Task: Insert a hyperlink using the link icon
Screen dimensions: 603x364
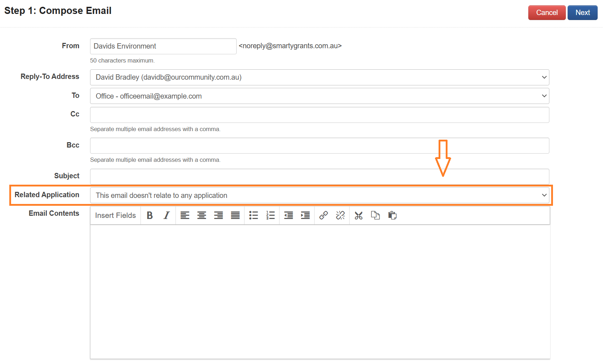Action: [x=323, y=215]
